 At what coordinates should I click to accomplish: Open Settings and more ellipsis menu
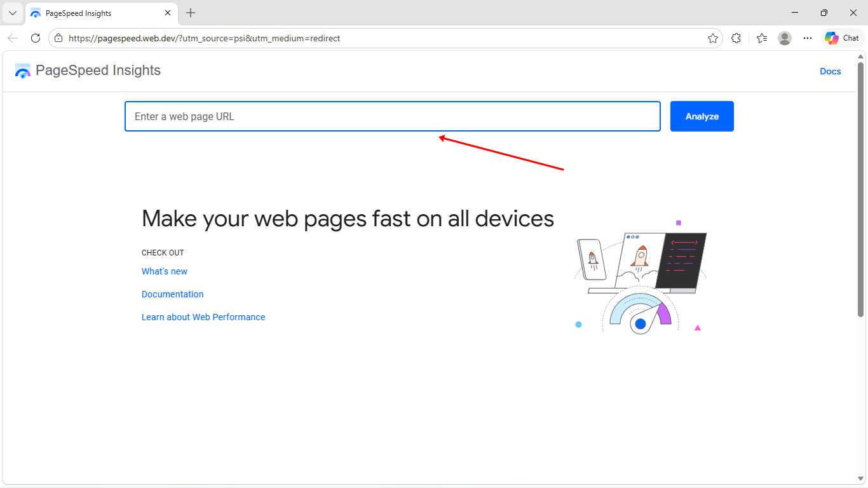[808, 38]
